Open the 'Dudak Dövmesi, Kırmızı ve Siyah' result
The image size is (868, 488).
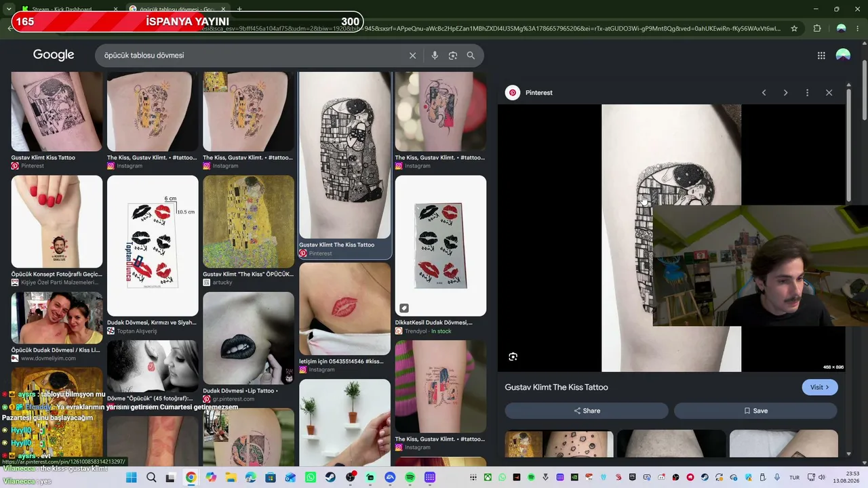tap(153, 246)
